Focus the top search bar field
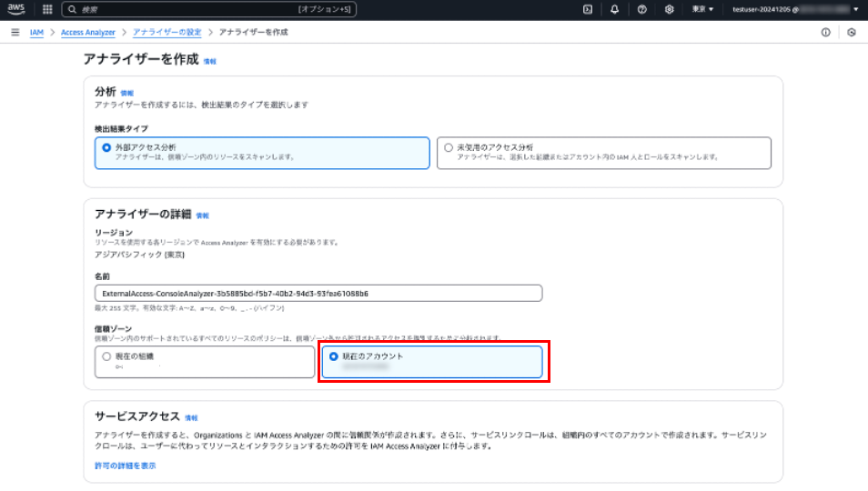The height and width of the screenshot is (491, 868). pyautogui.click(x=209, y=9)
